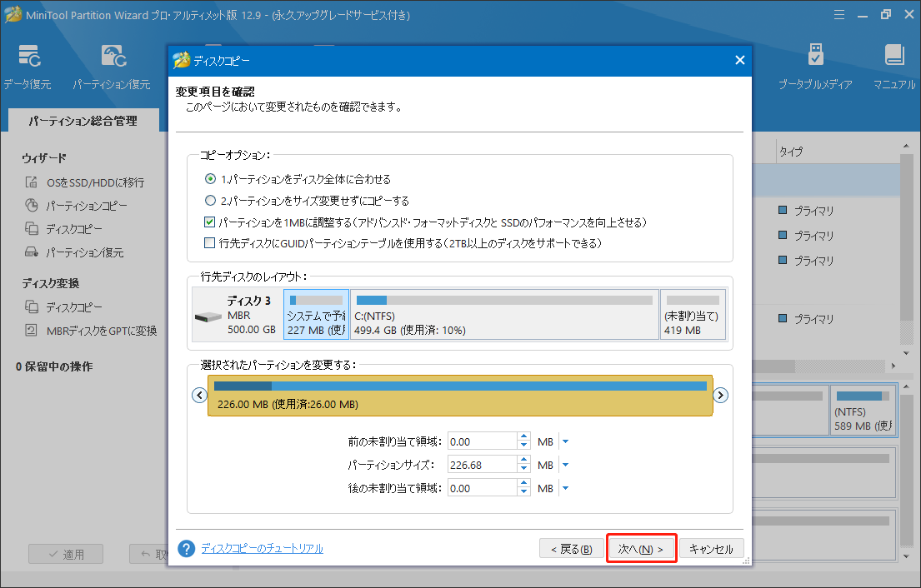Click horizontal scrollbar right arrow in main window
The width and height of the screenshot is (921, 588).
pos(893,366)
